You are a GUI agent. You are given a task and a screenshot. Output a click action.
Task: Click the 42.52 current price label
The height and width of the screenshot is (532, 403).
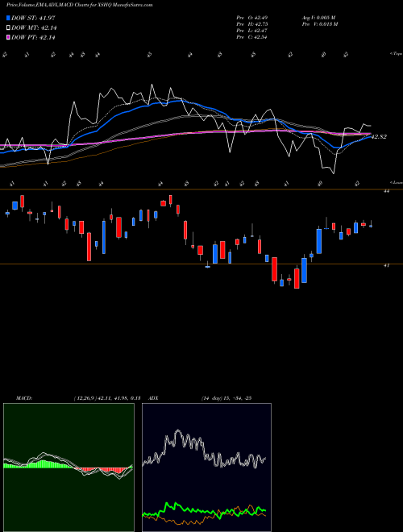coord(379,137)
